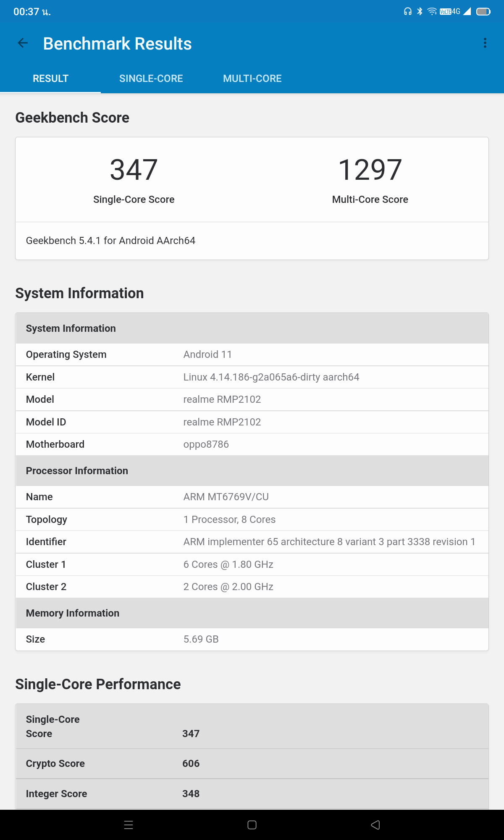Tap the 1297 Multi-Core Score value
The image size is (504, 840).
click(x=370, y=170)
